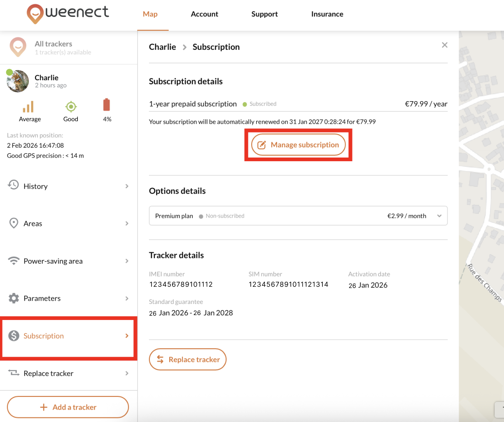Click the Power-saving area wifi icon
504x422 pixels.
[x=14, y=261]
